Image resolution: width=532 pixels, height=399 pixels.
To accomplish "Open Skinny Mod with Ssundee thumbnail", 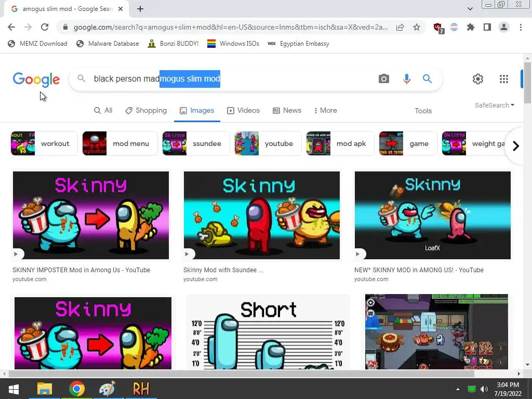I will coord(262,215).
